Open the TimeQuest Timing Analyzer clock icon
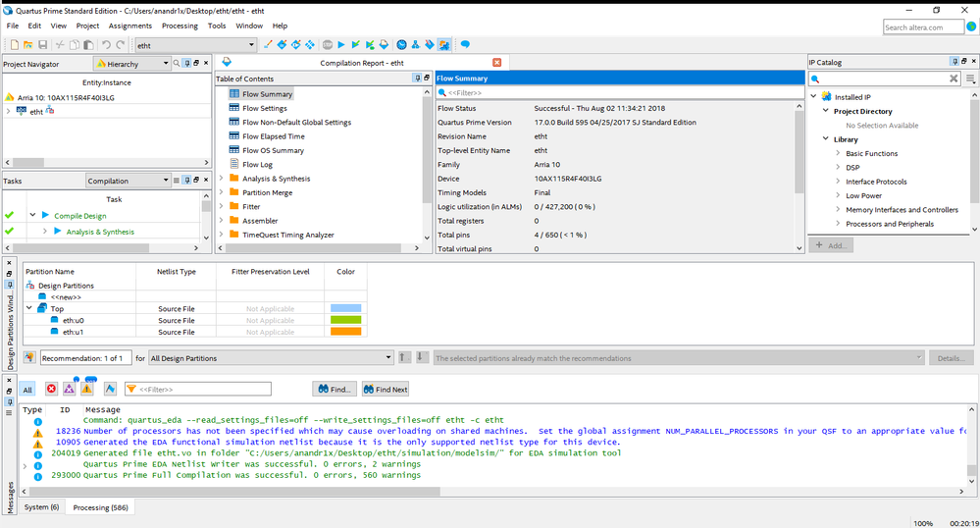 401,45
